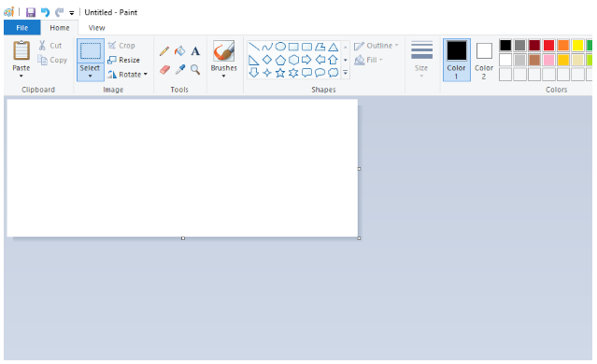597x364 pixels.
Task: Pick the orange color swatch
Action: [x=563, y=45]
